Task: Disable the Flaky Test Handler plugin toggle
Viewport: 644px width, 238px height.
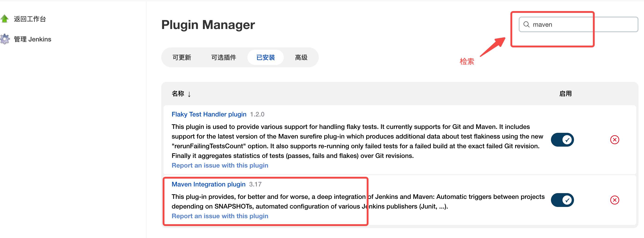Action: [x=562, y=140]
